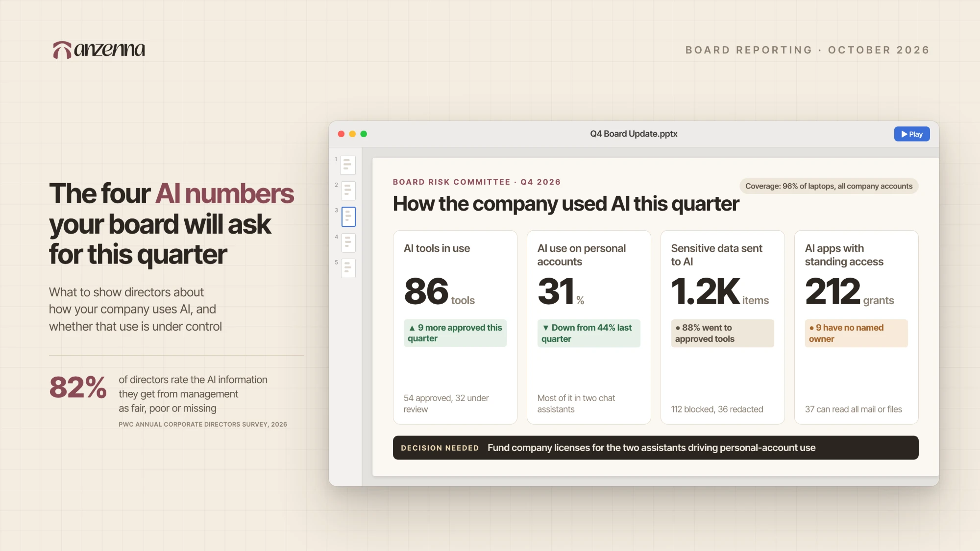The width and height of the screenshot is (980, 551).
Task: Click the 'Down from 44% last quarter' badge
Action: pyautogui.click(x=588, y=333)
